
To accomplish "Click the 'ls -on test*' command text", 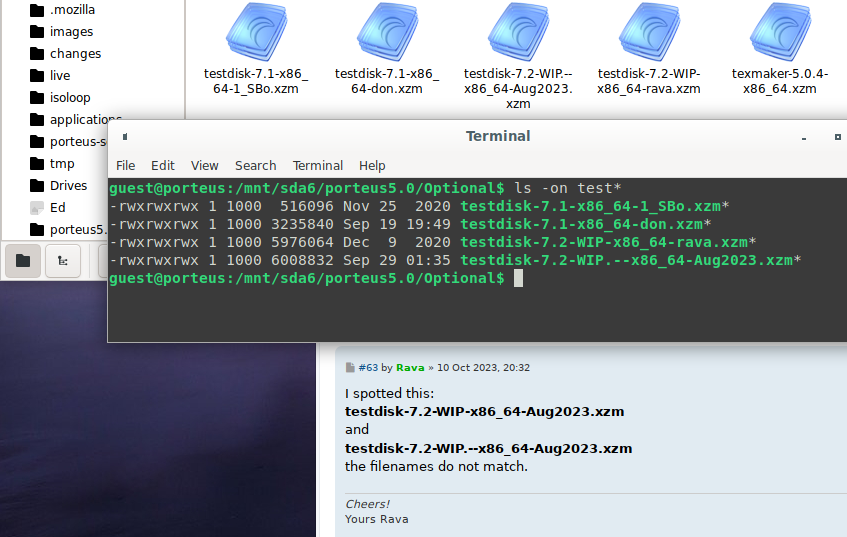I will [x=568, y=189].
